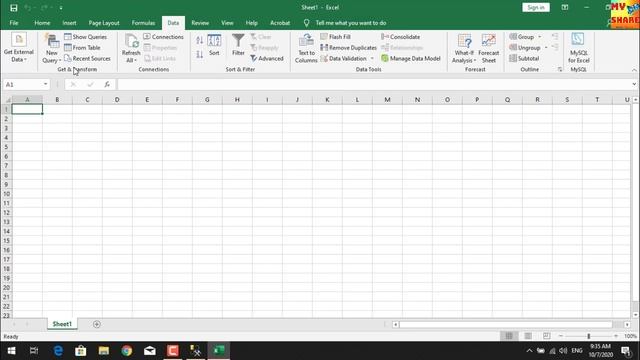Open Recent Sources

click(87, 59)
